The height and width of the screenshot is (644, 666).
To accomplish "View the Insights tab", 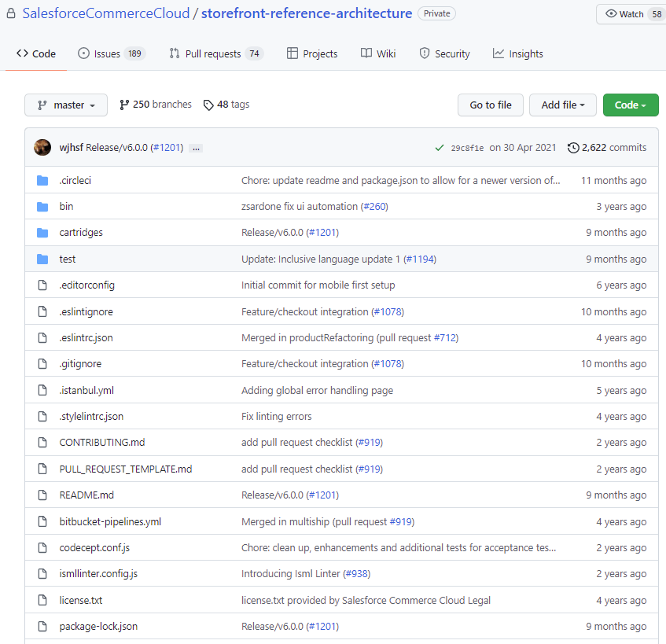I will (x=517, y=53).
